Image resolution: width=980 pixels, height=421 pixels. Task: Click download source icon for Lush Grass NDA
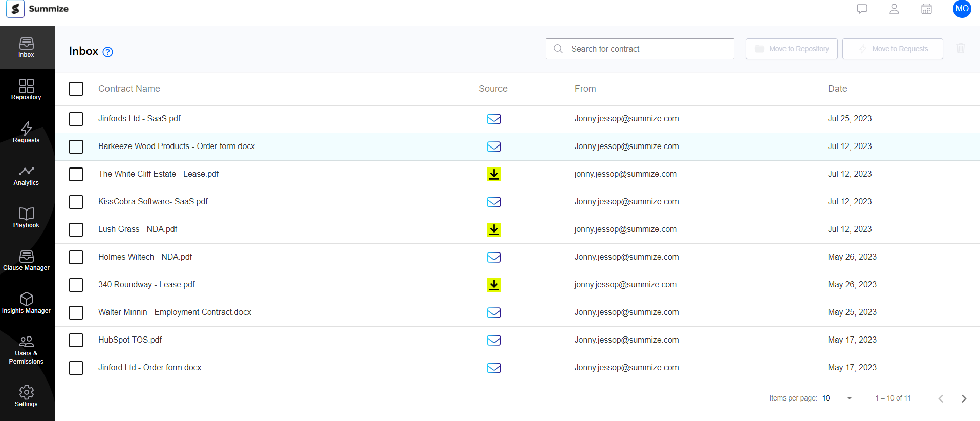pos(494,229)
